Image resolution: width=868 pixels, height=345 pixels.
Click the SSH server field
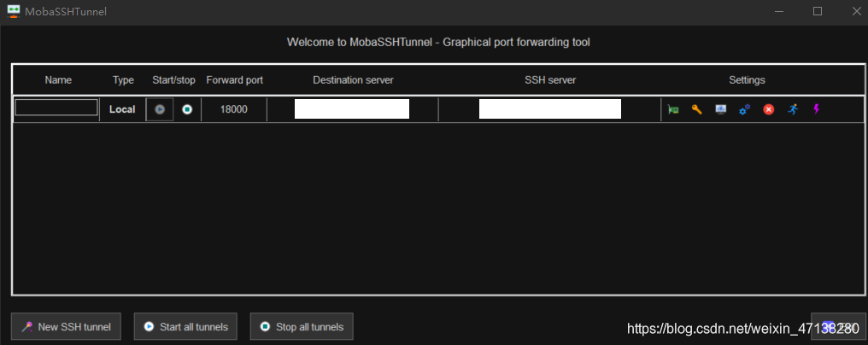point(549,109)
